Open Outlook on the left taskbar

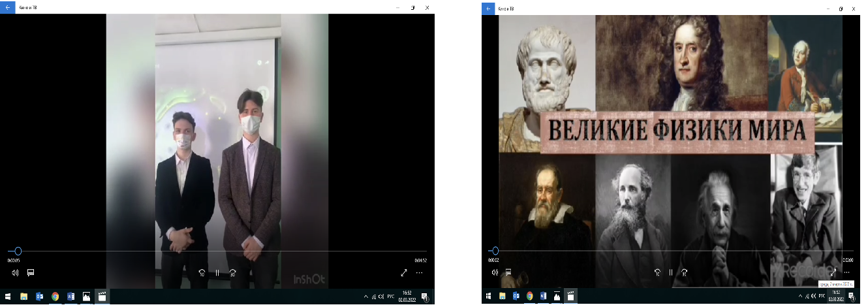point(40,297)
